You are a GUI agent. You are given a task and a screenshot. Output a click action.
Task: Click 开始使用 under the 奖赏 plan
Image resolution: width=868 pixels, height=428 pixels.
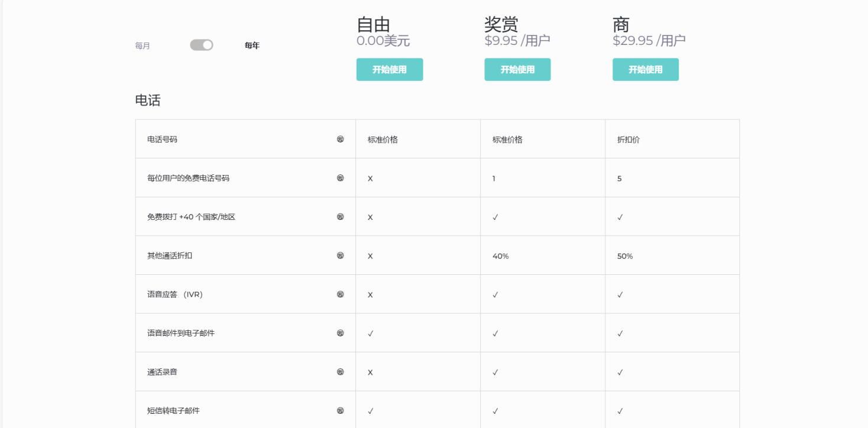517,69
